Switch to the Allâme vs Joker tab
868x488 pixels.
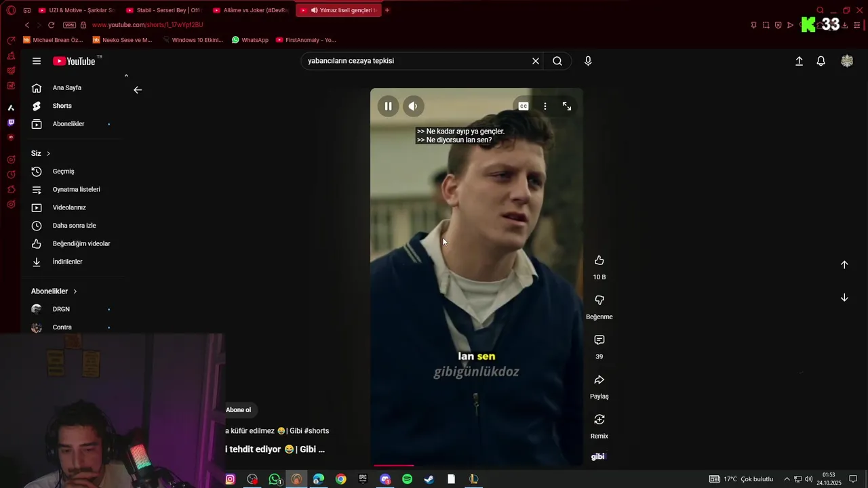pos(251,10)
